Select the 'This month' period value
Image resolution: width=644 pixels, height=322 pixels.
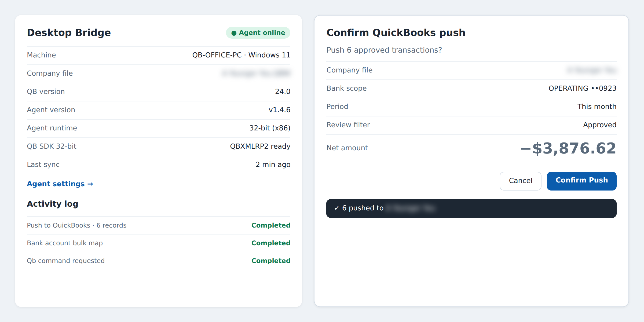[x=597, y=107]
